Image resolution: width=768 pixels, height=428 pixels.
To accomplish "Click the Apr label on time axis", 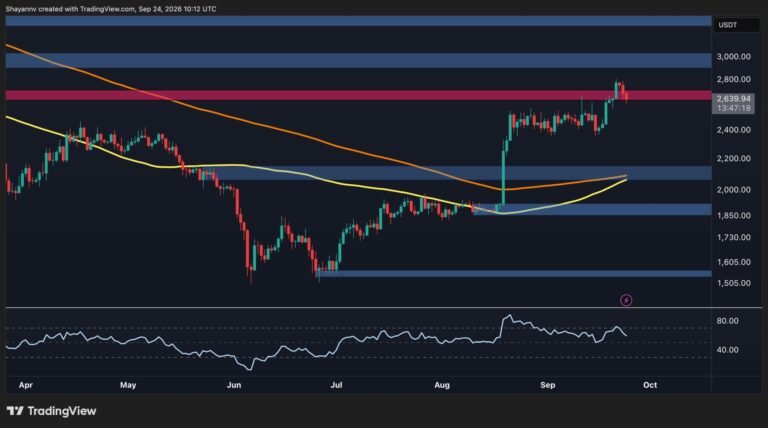I will coord(25,385).
